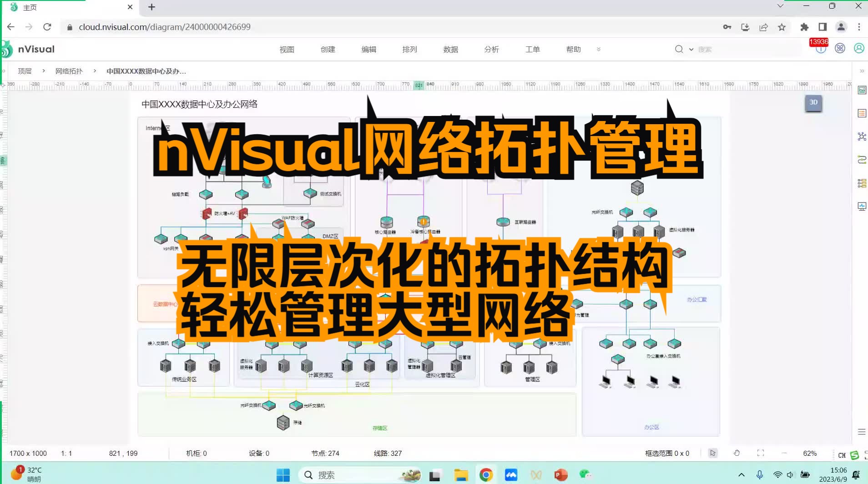Go to 顶层 breadcrumb
Viewport: 868px width, 484px height.
coord(25,71)
